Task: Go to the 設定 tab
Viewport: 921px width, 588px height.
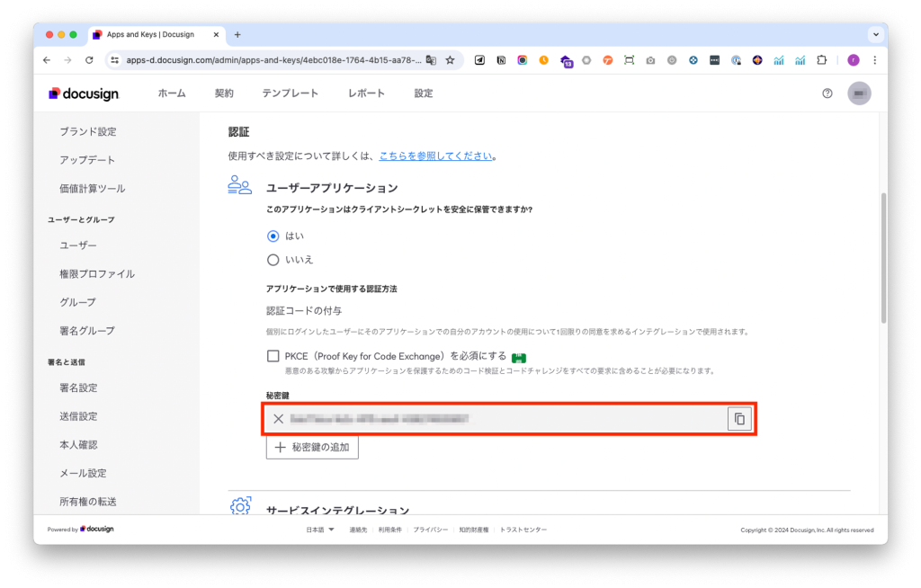Action: (424, 94)
